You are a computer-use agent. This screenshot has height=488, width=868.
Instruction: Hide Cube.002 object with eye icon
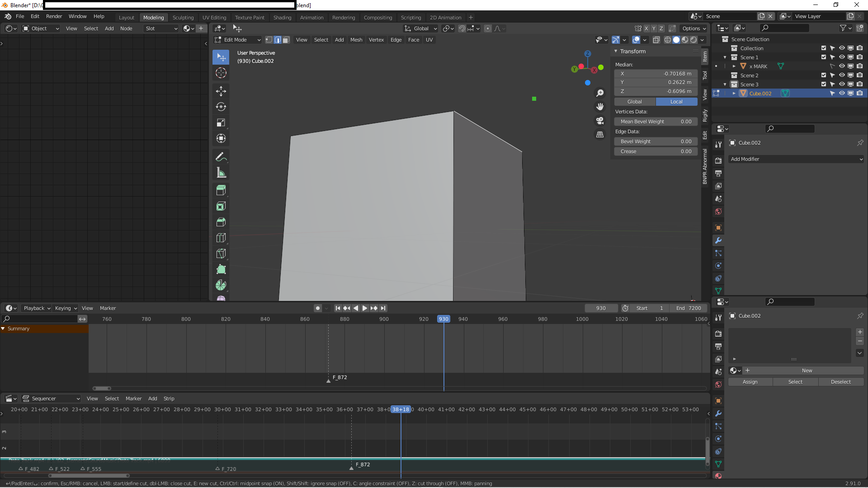click(x=842, y=94)
